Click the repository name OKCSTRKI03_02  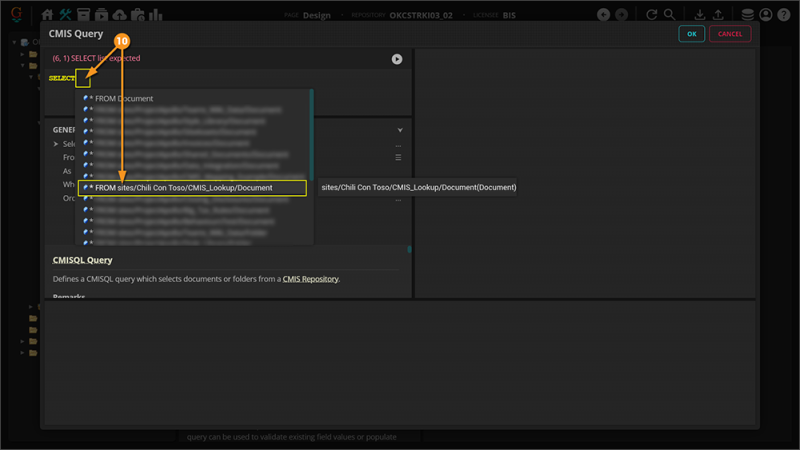click(421, 15)
